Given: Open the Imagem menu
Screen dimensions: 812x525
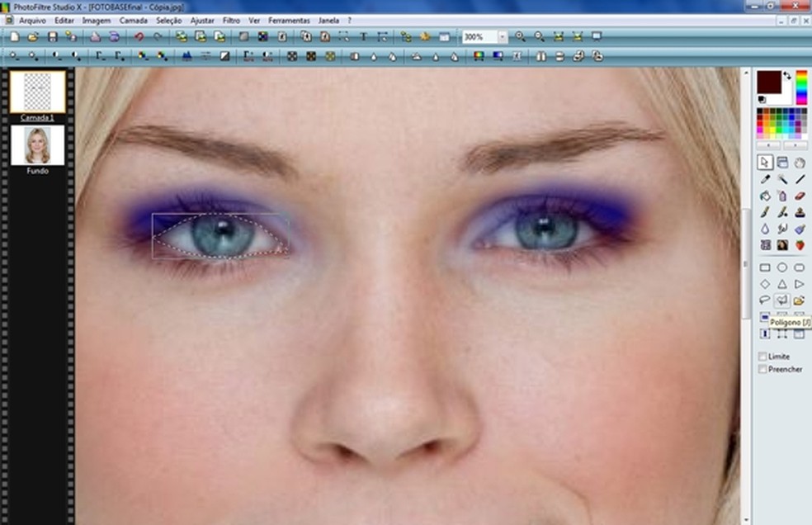Looking at the screenshot, I should click(97, 21).
